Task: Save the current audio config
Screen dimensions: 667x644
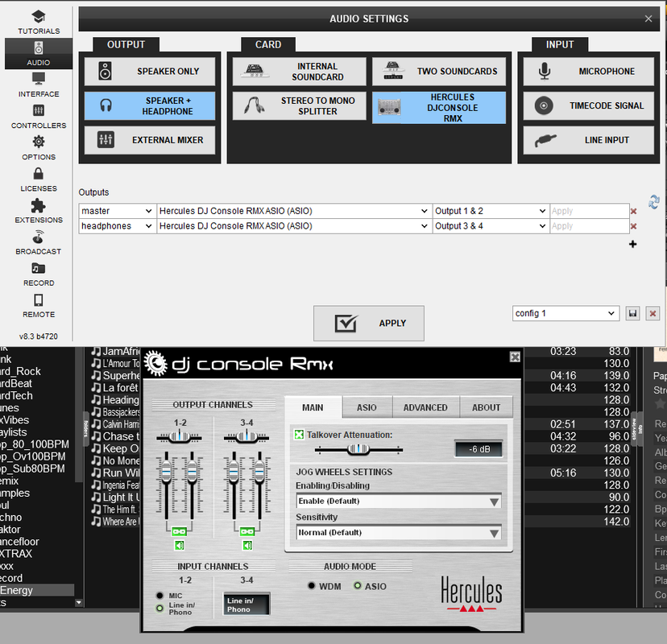Action: (x=632, y=314)
